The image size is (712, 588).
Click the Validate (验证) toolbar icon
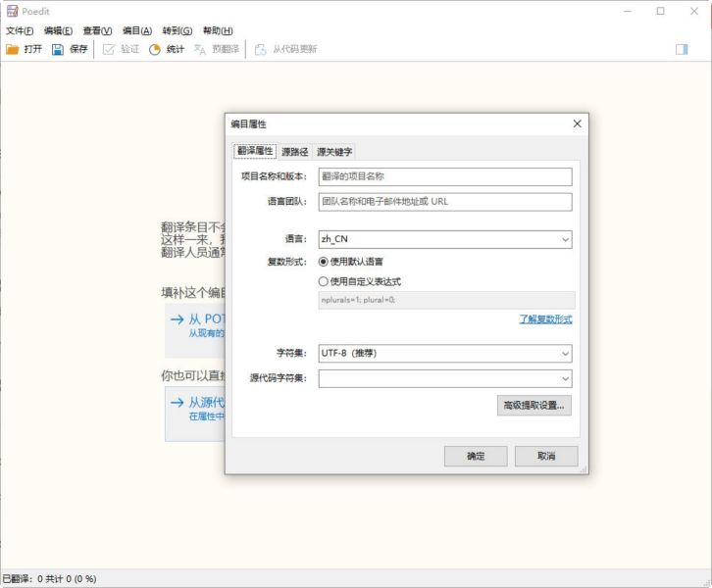(109, 49)
